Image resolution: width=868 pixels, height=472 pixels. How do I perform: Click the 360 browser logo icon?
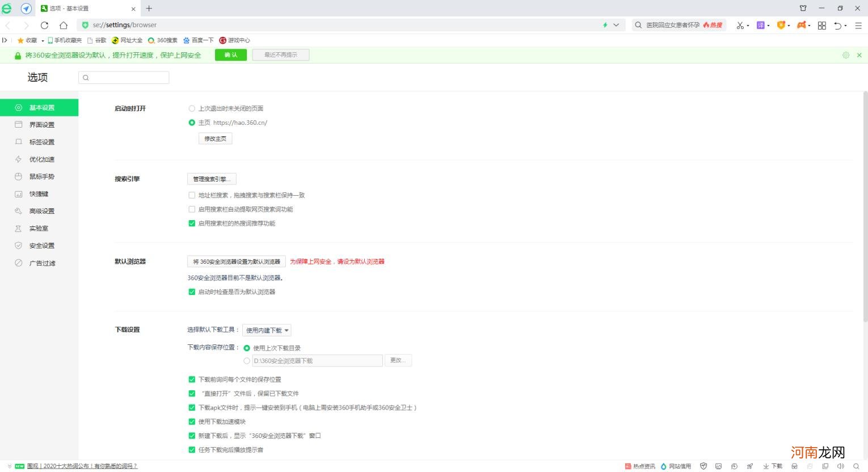[7, 9]
